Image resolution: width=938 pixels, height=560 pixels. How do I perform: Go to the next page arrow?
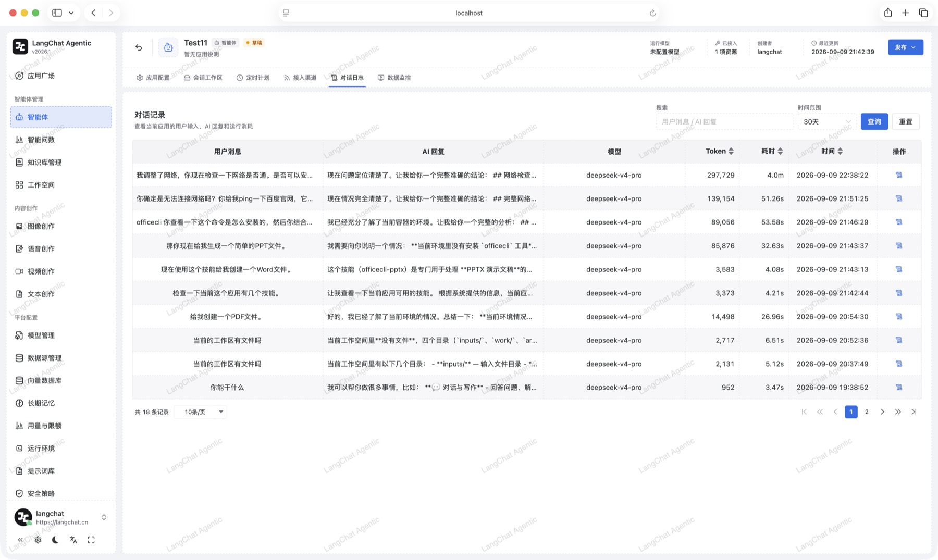click(x=882, y=412)
